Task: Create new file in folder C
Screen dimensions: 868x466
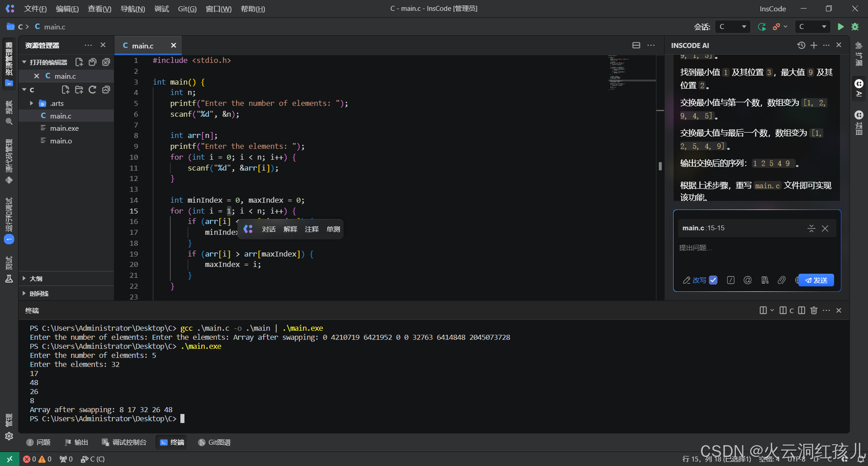Action: pyautogui.click(x=66, y=90)
